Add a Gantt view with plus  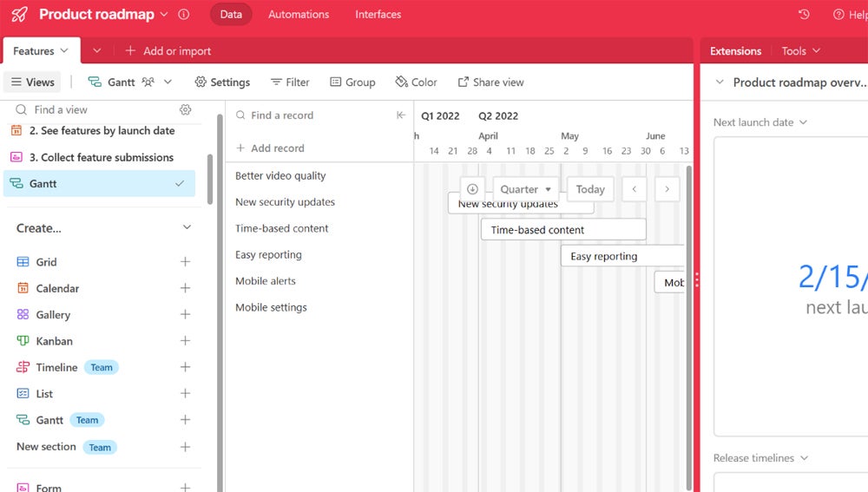click(x=186, y=420)
